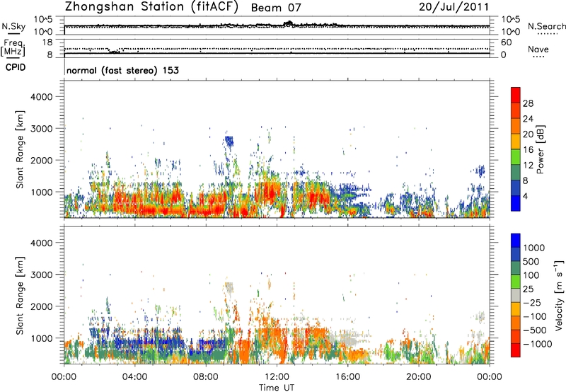Click the 'Time UT' axis title
The image size is (566, 392).
tap(277, 388)
